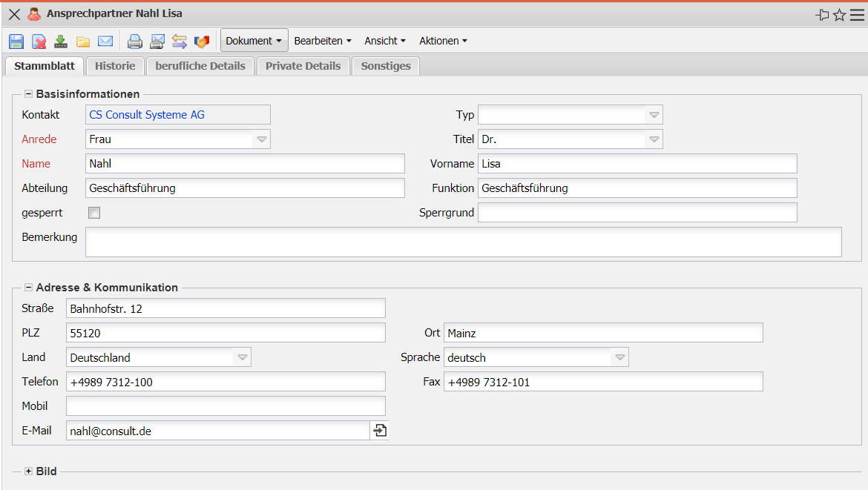Open the Anrede dropdown
This screenshot has width=868, height=490.
point(261,139)
